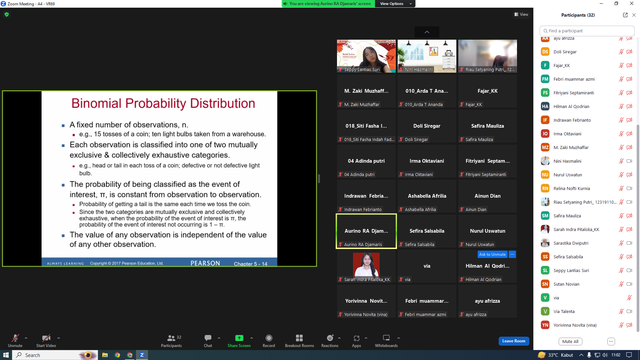Open the more options button beside Mute All
Screen dimensions: 640x360
611,341
